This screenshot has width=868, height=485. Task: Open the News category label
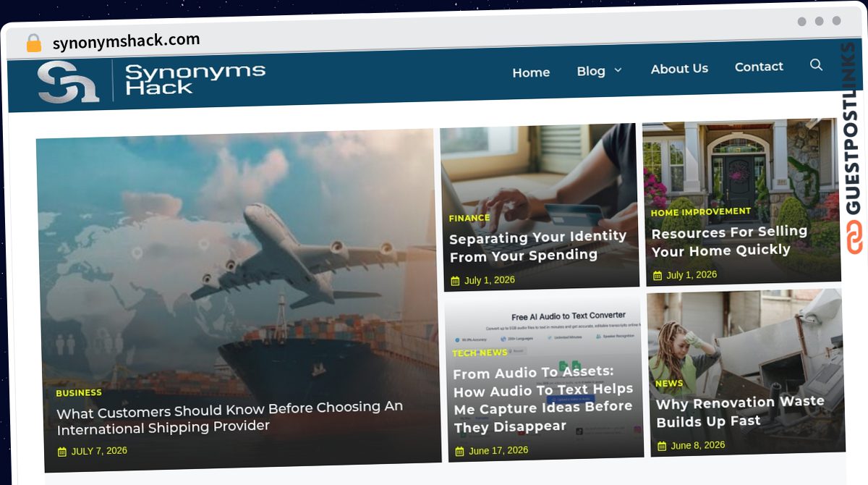click(669, 384)
